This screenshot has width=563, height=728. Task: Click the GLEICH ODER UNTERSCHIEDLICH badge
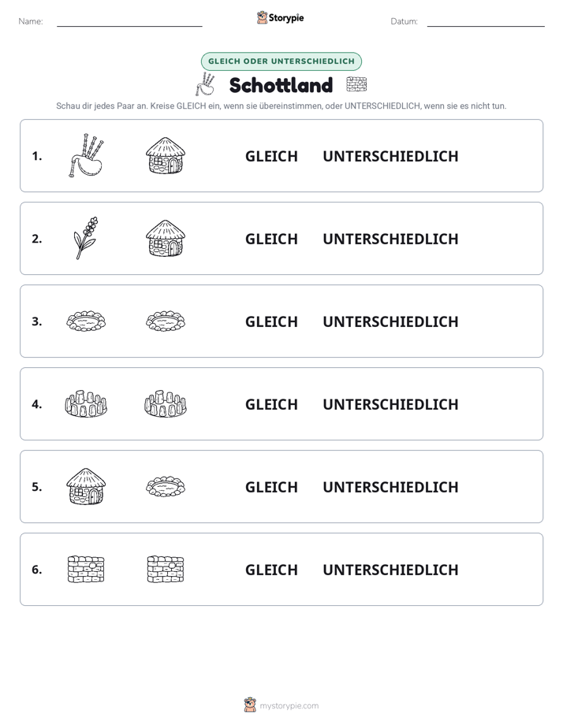tap(281, 61)
